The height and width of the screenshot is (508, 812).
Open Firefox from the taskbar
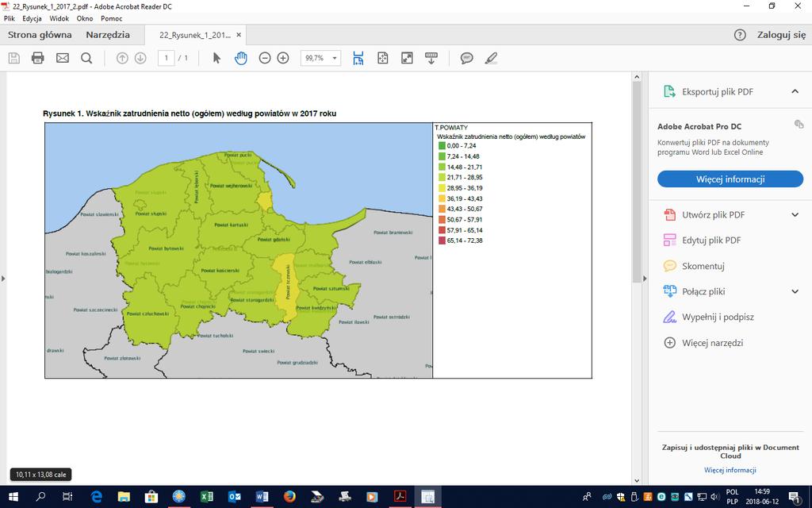click(289, 497)
